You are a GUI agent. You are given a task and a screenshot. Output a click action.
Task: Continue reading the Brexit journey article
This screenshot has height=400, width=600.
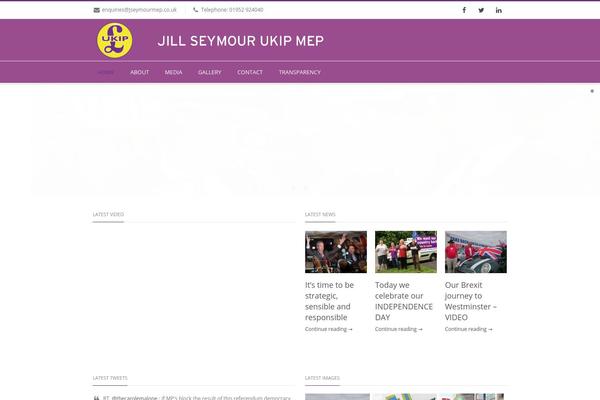468,329
